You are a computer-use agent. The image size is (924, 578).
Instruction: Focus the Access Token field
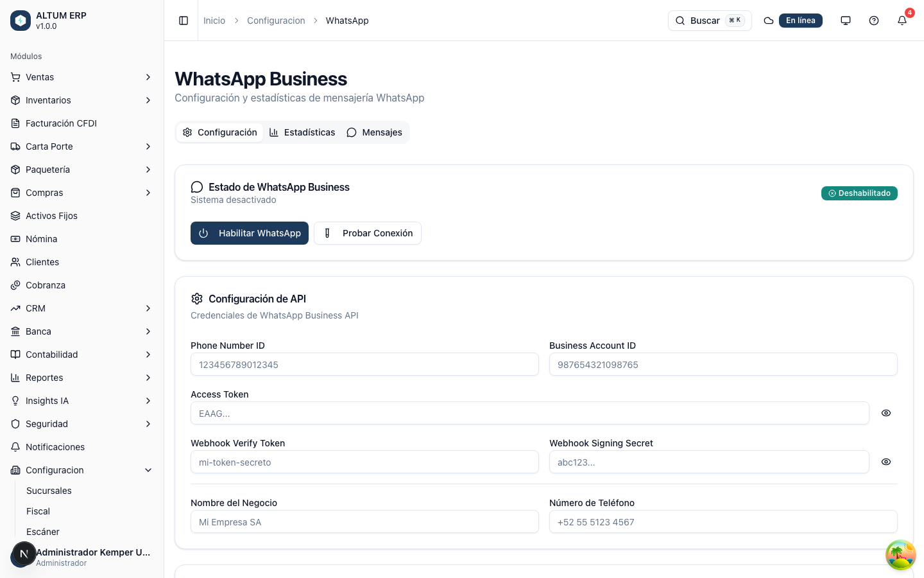[530, 413]
